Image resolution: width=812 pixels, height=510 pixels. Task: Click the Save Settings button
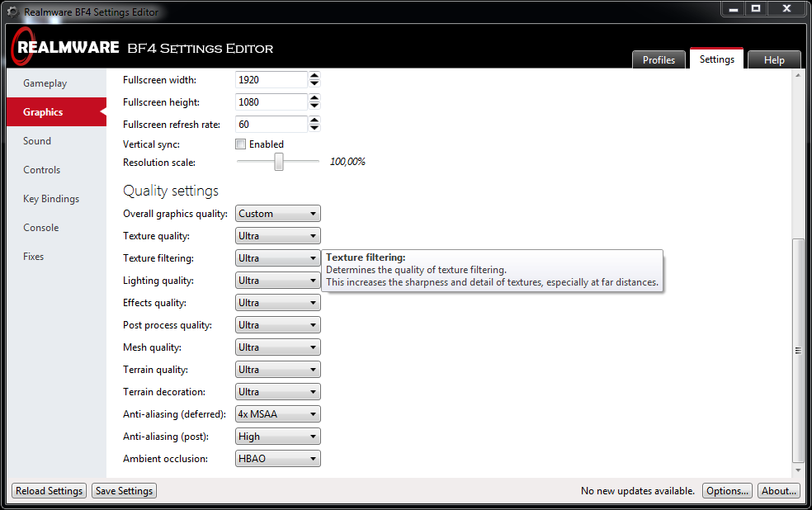click(x=125, y=491)
